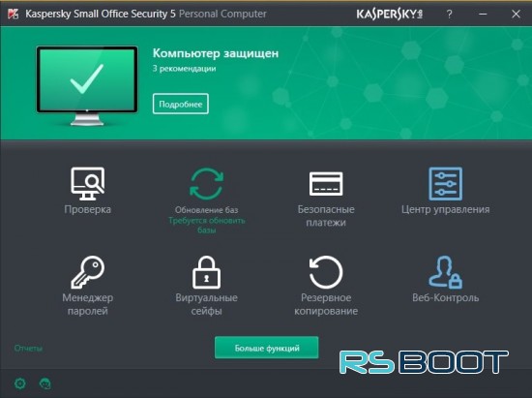Screen dimensions: 532x398
Task: Click the Проверка label
Action: click(x=87, y=209)
